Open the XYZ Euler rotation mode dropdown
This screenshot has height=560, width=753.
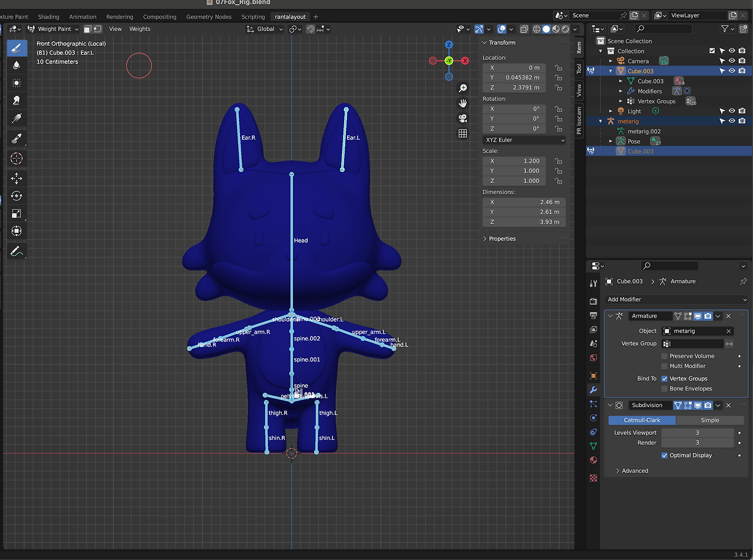524,140
